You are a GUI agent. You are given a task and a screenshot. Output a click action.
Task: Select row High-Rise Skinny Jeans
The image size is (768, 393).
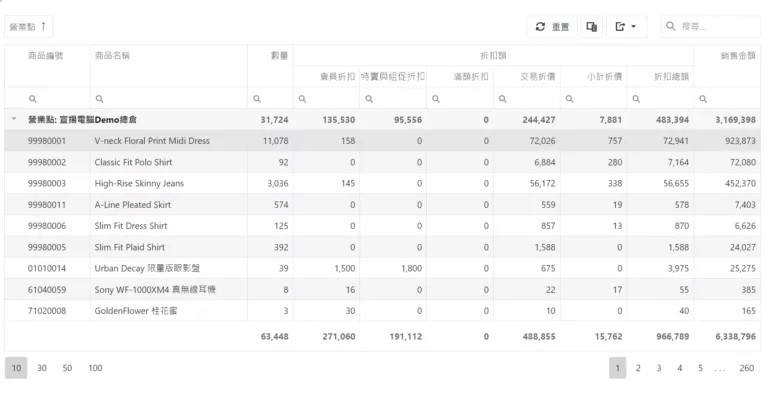click(x=383, y=183)
